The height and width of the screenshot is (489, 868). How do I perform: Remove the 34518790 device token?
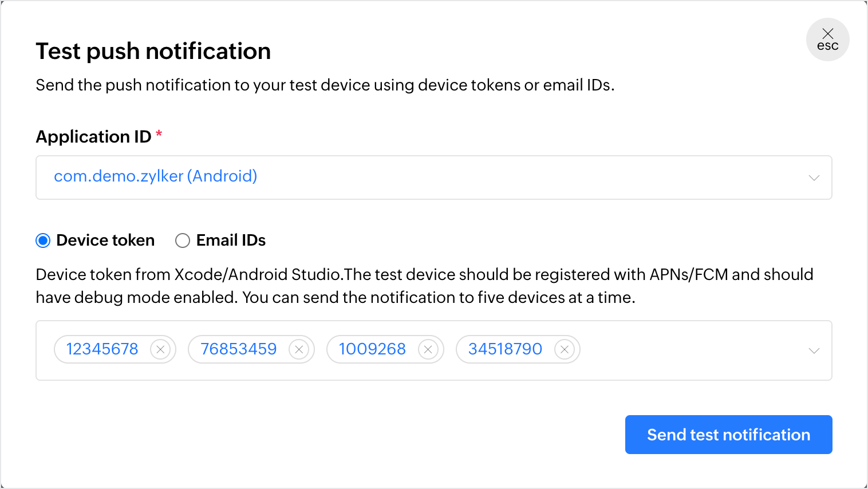(x=565, y=349)
